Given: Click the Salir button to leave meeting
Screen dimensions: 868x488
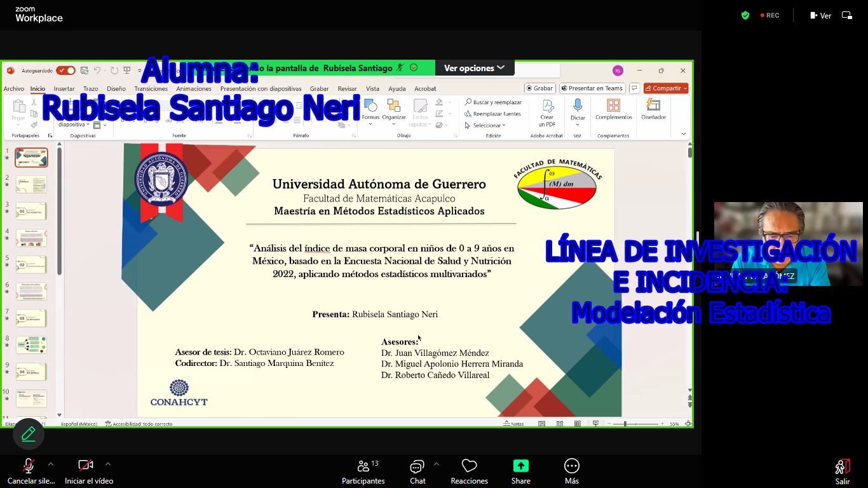Looking at the screenshot, I should (x=842, y=471).
